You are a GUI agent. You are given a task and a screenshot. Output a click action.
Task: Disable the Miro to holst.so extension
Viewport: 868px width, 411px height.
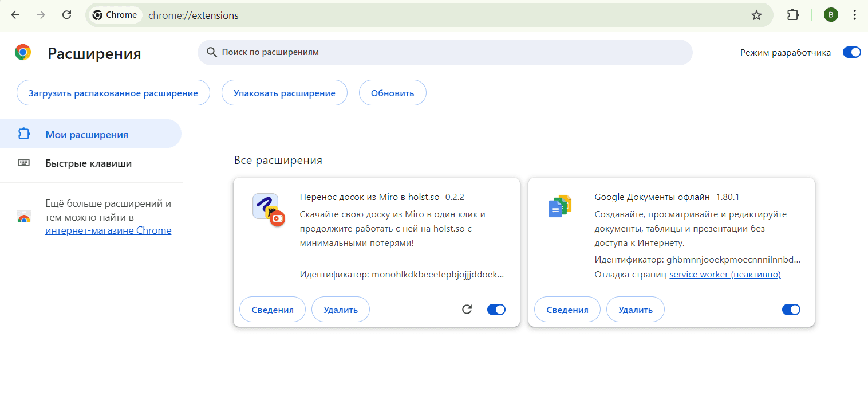coord(496,310)
